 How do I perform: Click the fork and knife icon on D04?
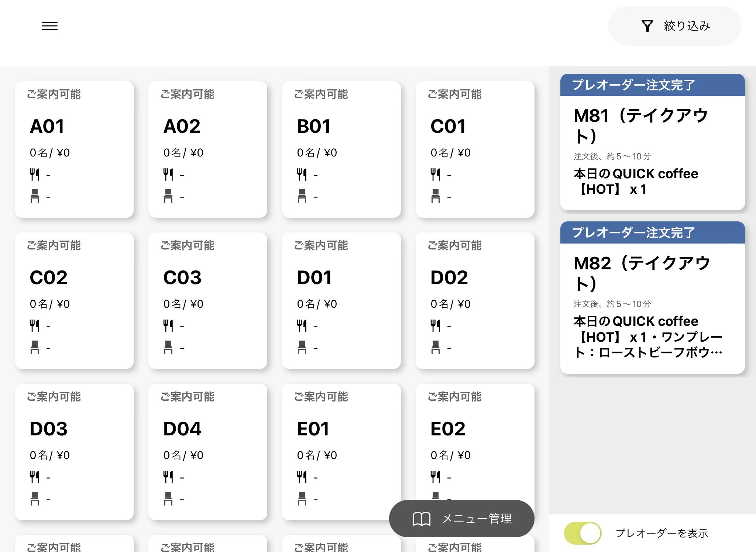(x=168, y=477)
